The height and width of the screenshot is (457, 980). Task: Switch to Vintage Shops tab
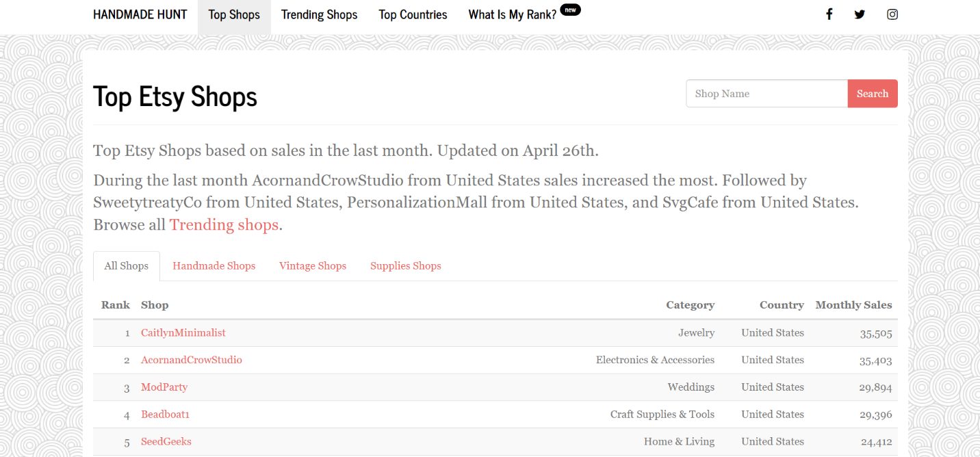313,266
